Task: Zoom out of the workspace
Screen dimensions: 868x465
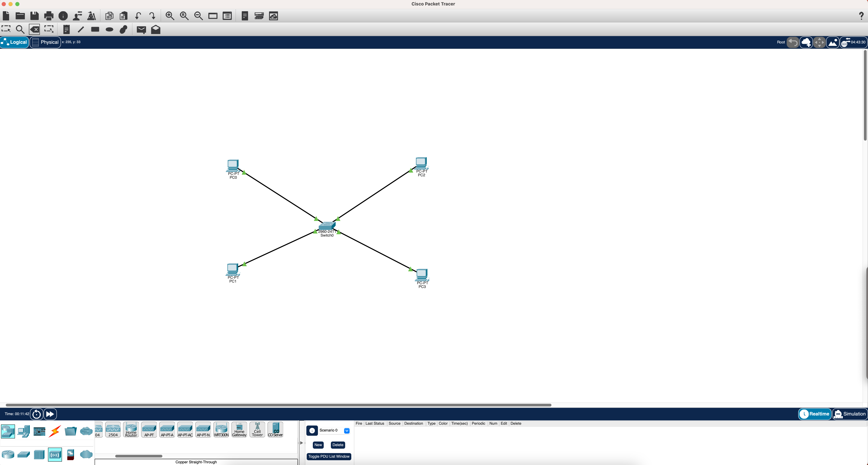Action: [x=198, y=16]
